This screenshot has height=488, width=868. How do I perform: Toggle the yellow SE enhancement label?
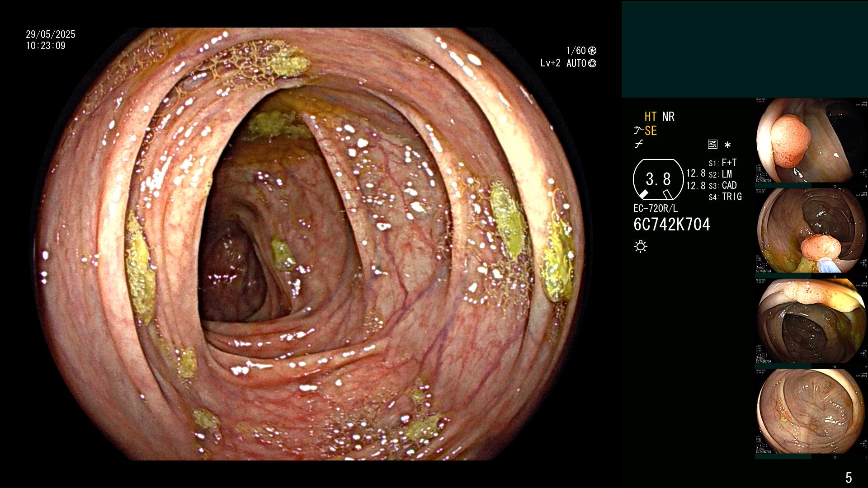651,131
